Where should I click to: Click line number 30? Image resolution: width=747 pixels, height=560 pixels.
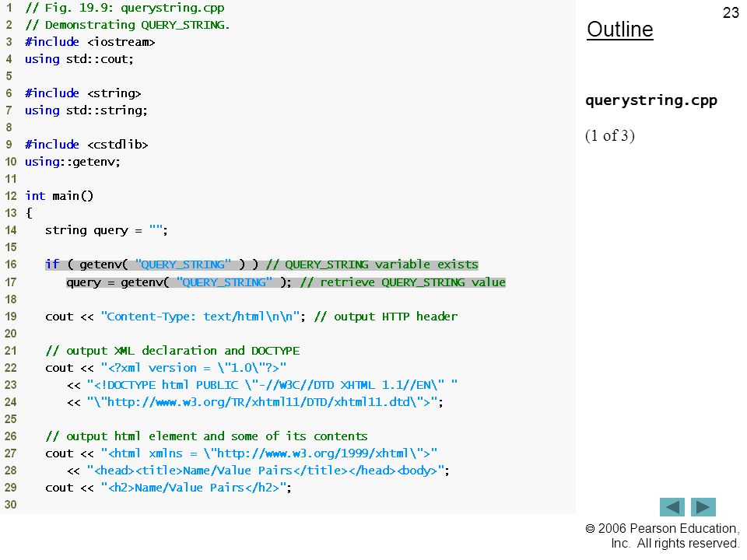(x=10, y=504)
